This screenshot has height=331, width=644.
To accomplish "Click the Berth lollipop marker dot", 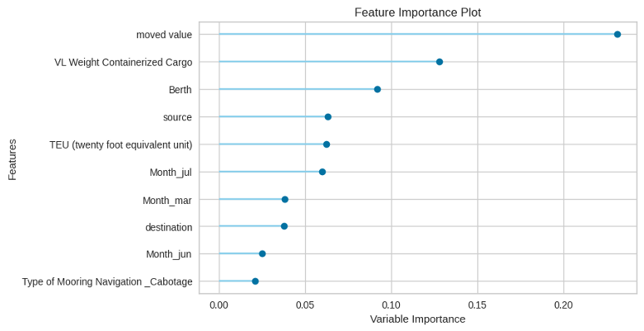I will click(x=378, y=89).
